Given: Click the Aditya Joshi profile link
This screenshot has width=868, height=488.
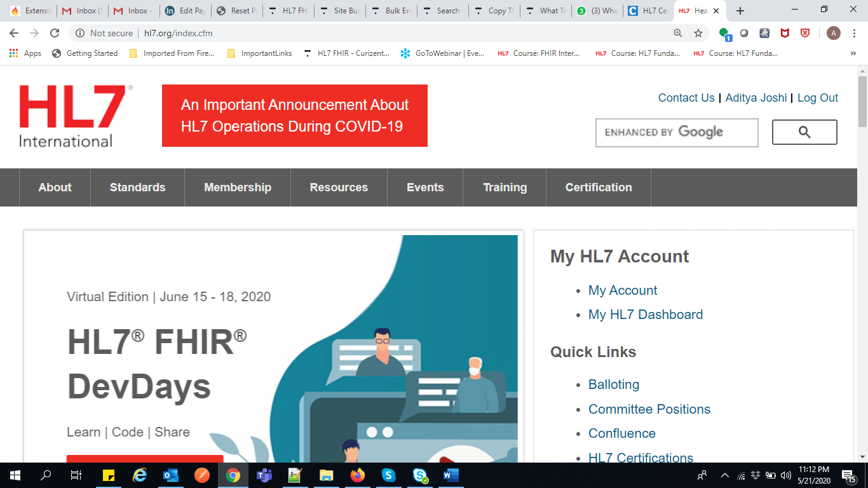Looking at the screenshot, I should (756, 98).
